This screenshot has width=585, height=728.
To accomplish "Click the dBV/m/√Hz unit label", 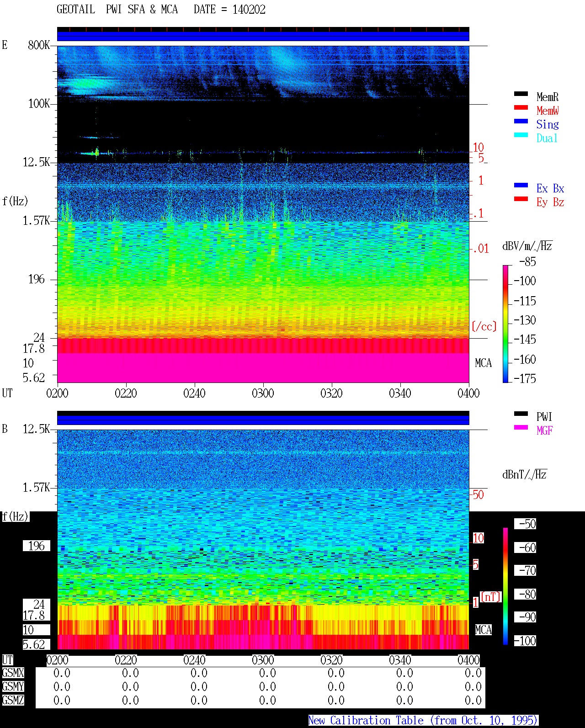I will click(527, 246).
